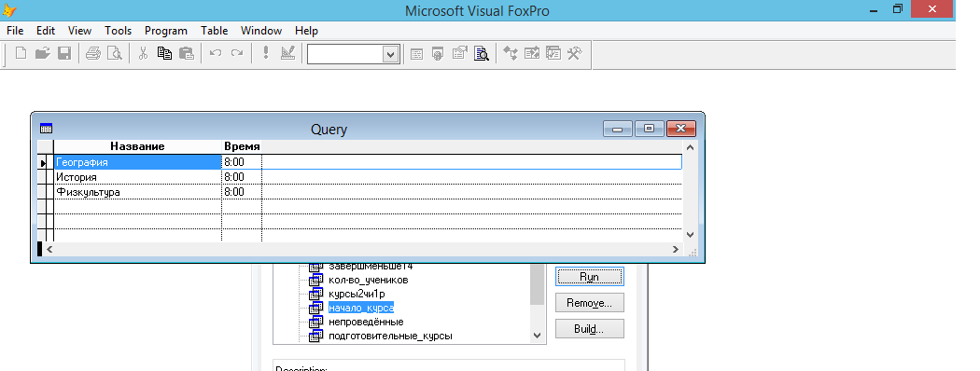Click the Print toolbar icon
This screenshot has width=980, height=371.
click(93, 54)
